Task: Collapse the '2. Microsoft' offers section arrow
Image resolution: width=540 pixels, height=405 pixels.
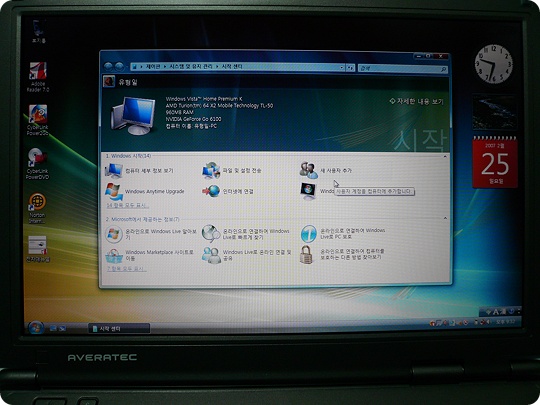Action: click(445, 218)
